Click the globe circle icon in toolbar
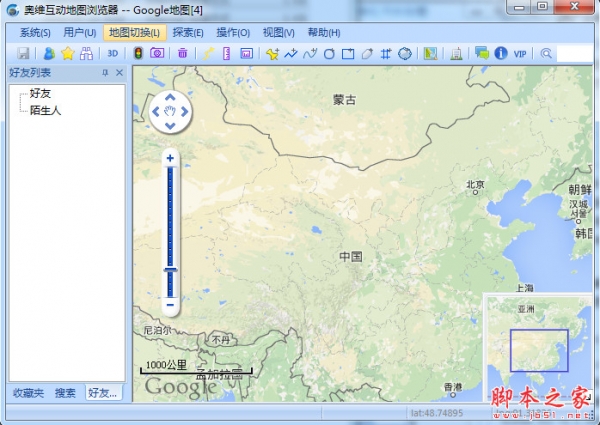The width and height of the screenshot is (600, 425). [405, 54]
